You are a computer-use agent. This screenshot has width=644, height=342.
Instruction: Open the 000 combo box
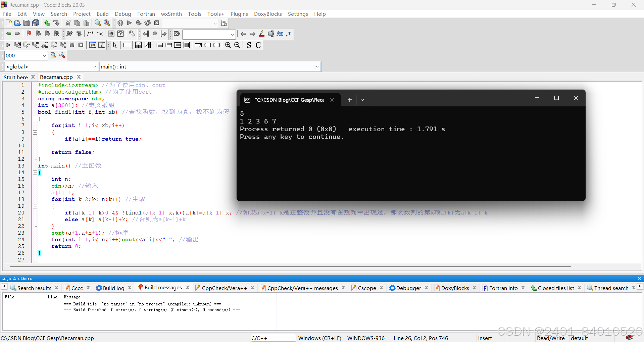point(26,55)
